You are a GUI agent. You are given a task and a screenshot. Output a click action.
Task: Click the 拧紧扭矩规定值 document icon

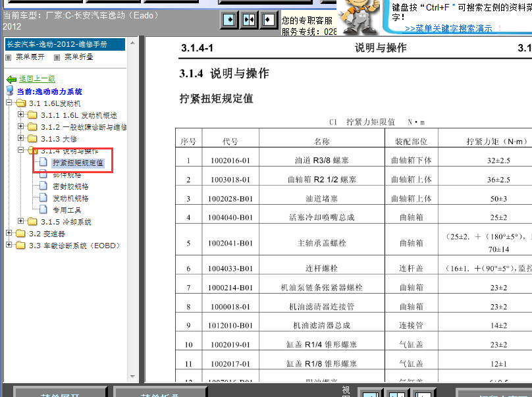[x=43, y=162]
